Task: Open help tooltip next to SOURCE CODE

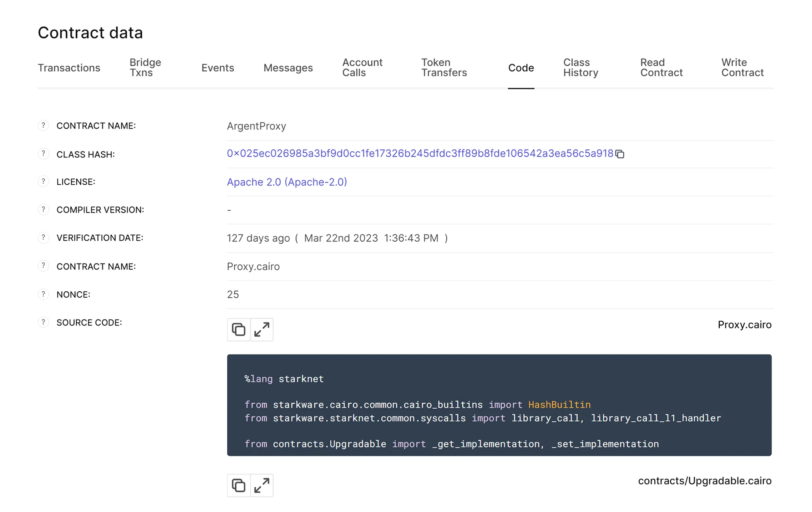Action: click(x=44, y=322)
